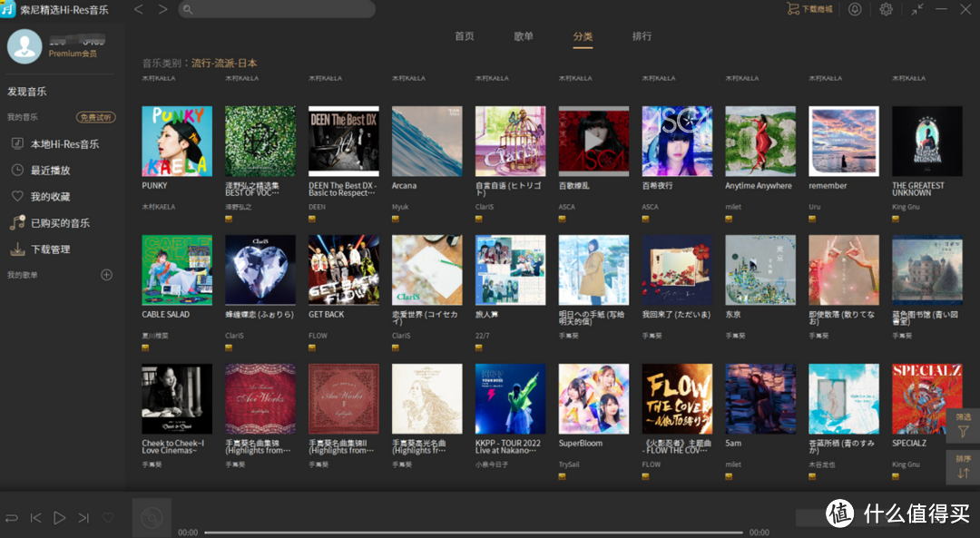Open THE GREATEST UNKNOWN album cover

927,142
